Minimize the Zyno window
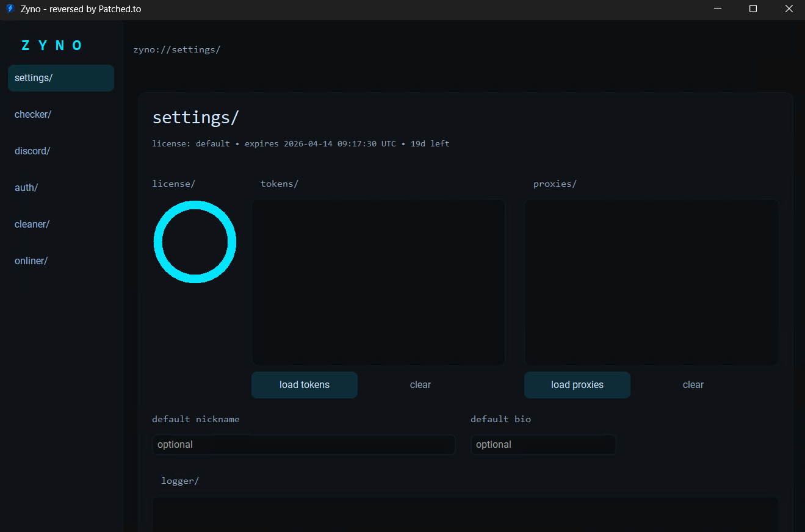The width and height of the screenshot is (805, 532). coord(717,9)
